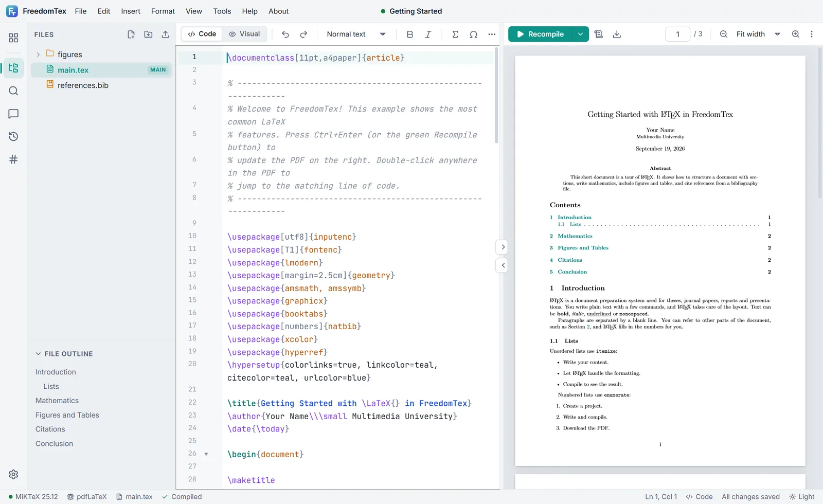823x504 pixels.
Task: Expand the figures folder
Action: click(38, 55)
